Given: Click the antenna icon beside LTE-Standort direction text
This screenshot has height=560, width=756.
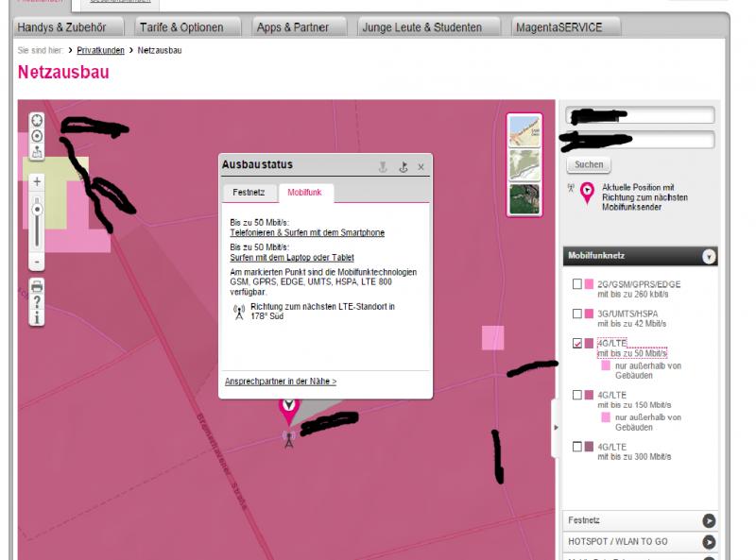Looking at the screenshot, I should pos(239,313).
